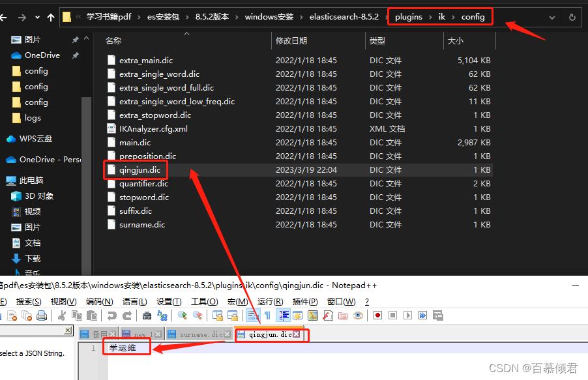
Task: Expand the address bar history dropdown
Action: pos(552,18)
